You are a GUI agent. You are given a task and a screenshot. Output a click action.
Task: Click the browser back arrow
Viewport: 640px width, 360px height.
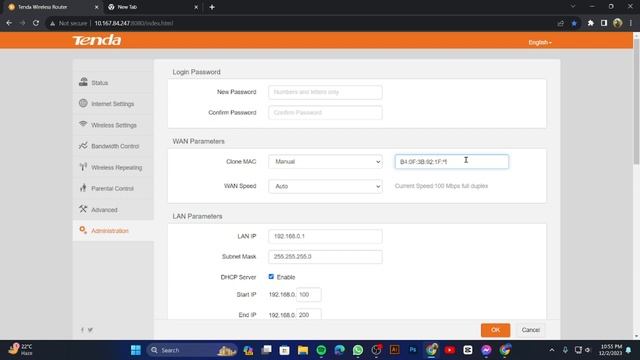(9, 23)
